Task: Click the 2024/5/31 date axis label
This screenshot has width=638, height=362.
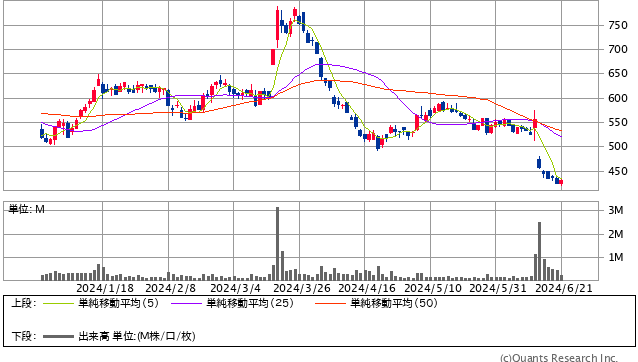Action: (498, 288)
